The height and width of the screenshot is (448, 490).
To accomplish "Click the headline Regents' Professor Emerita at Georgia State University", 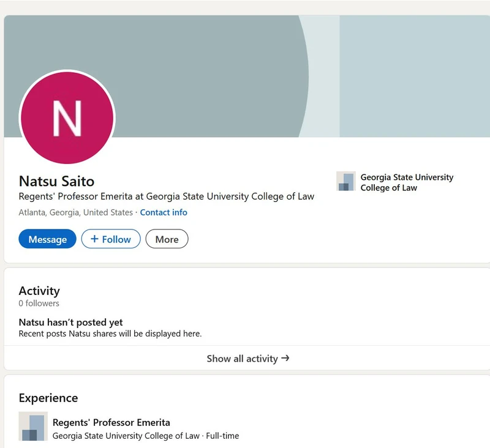I will (x=166, y=196).
